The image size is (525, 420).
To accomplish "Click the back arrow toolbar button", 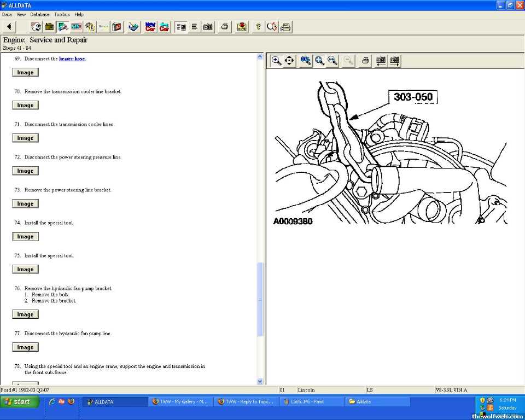I will pos(9,26).
